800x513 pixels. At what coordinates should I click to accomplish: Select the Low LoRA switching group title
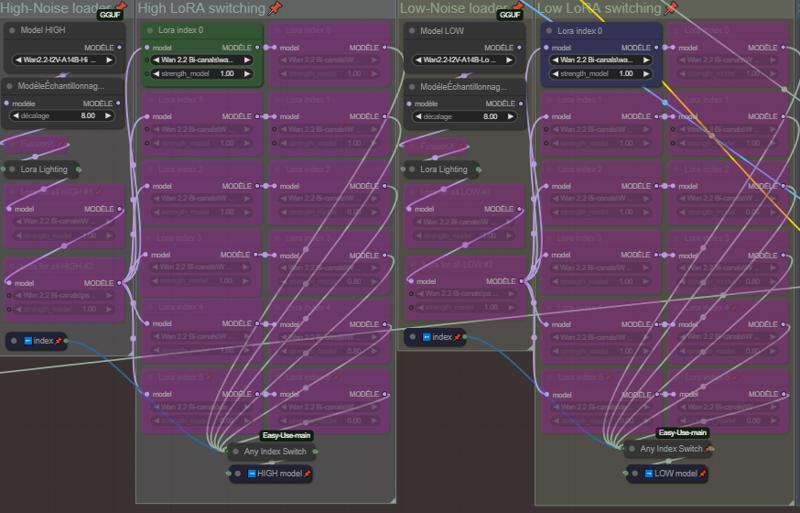click(x=599, y=8)
